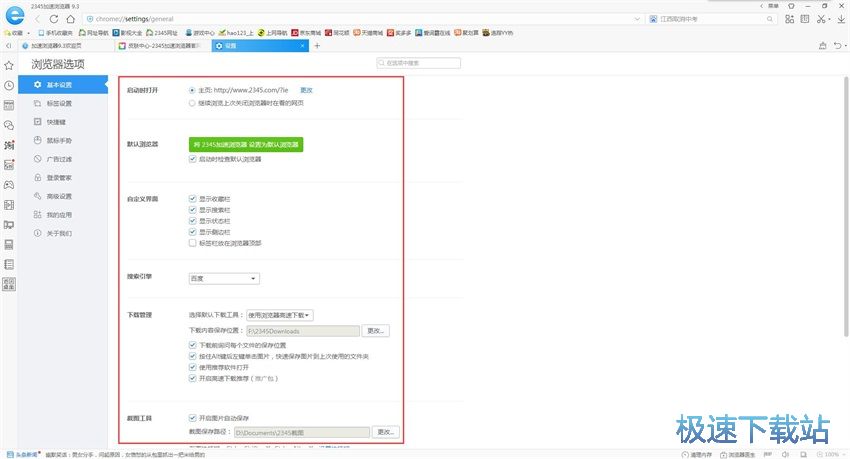Image resolution: width=850 pixels, height=459 pixels.
Task: Open 头条新闻 in status bar
Action: point(22,455)
